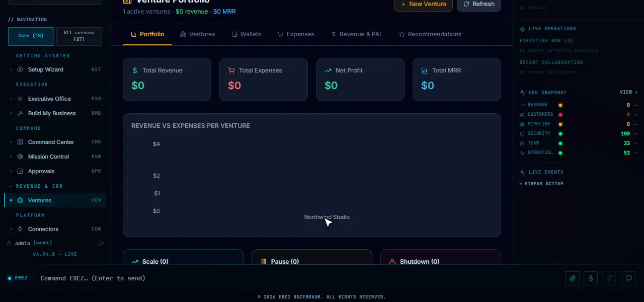Click the Net Profit trend icon
Viewport: 644px width, 302px height.
tap(328, 70)
